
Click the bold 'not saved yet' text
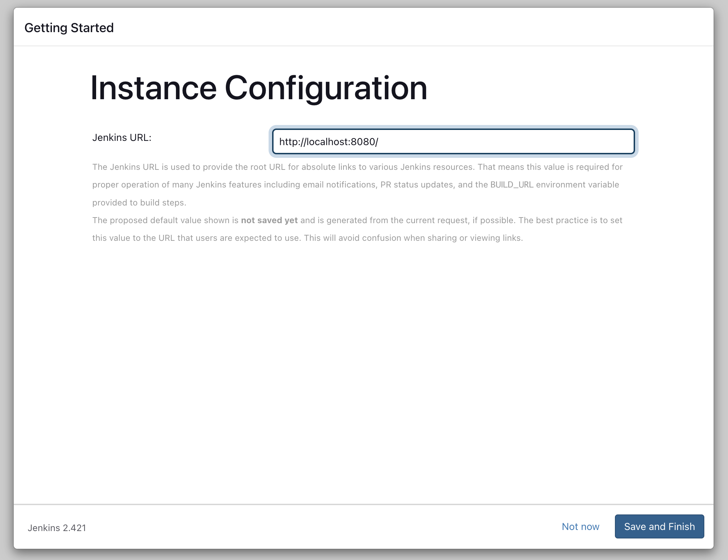[x=269, y=220]
